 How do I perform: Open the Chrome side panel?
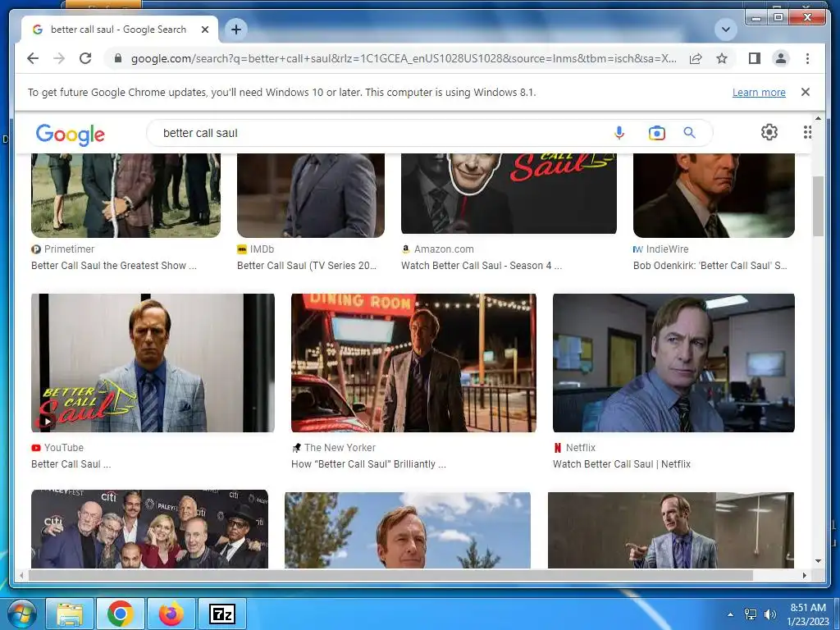click(x=755, y=58)
